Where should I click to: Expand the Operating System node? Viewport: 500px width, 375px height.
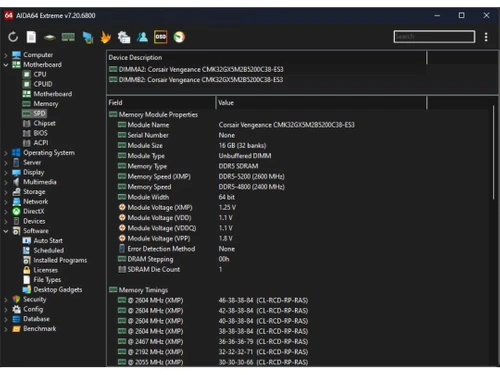point(6,153)
